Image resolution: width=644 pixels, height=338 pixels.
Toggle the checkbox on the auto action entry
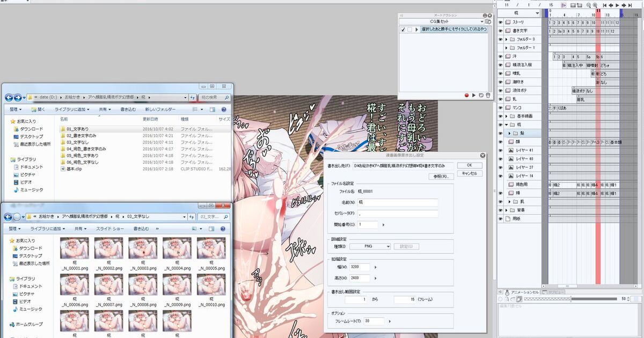(x=403, y=30)
